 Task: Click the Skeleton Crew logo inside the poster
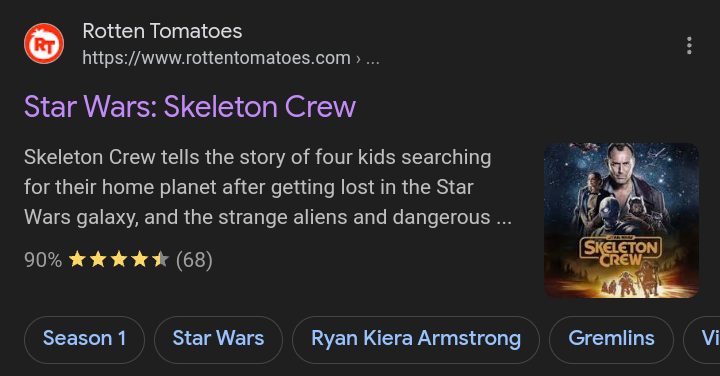[x=620, y=251]
